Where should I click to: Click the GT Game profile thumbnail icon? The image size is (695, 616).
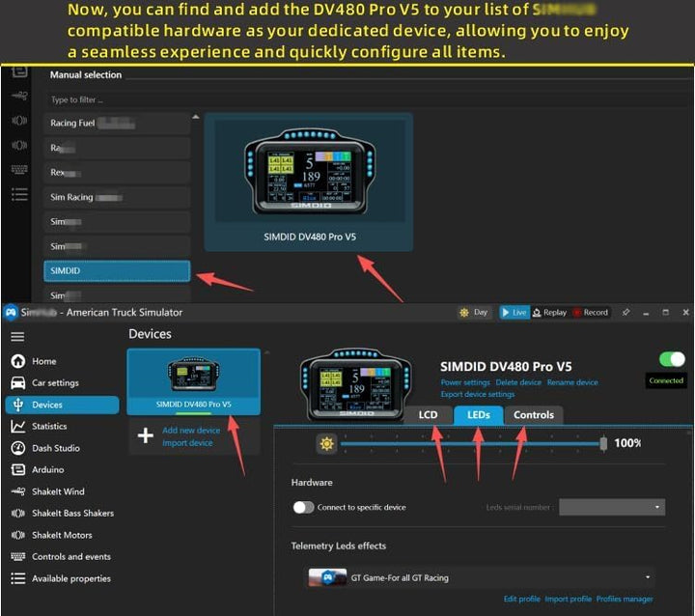click(x=327, y=577)
